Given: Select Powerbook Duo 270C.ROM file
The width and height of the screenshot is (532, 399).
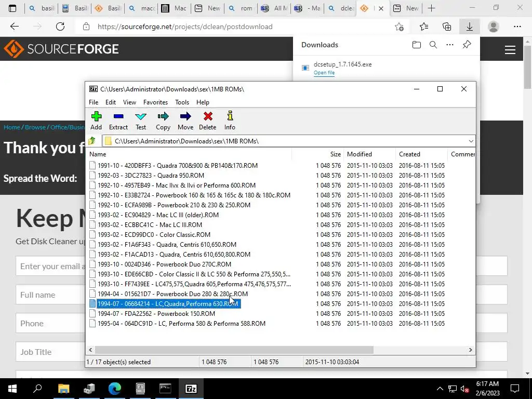Looking at the screenshot, I should click(x=161, y=264).
